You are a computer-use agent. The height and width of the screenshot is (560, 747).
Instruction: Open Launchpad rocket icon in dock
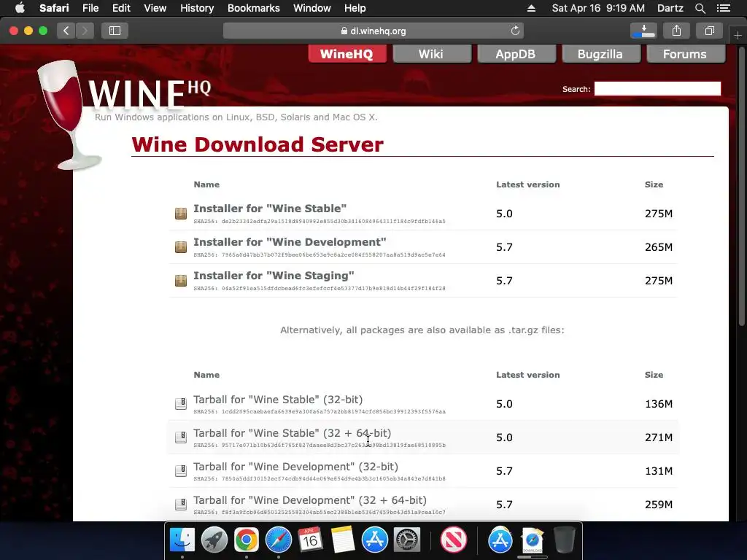pos(214,540)
